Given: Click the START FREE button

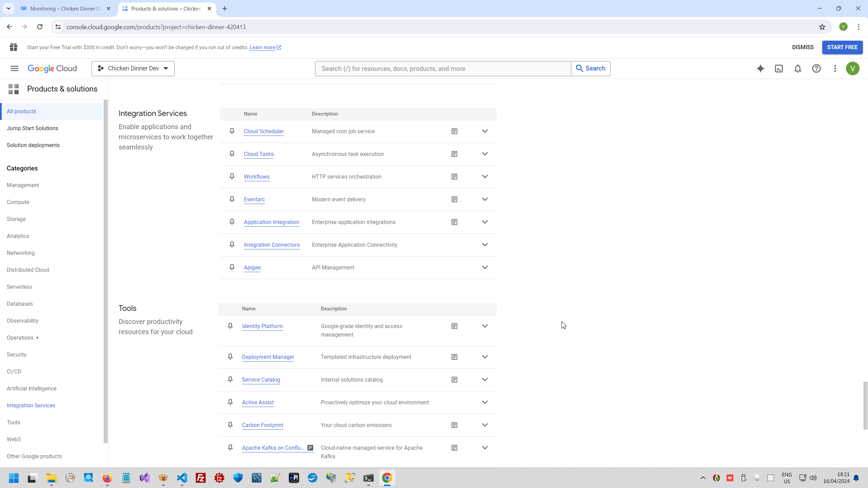Looking at the screenshot, I should [842, 47].
